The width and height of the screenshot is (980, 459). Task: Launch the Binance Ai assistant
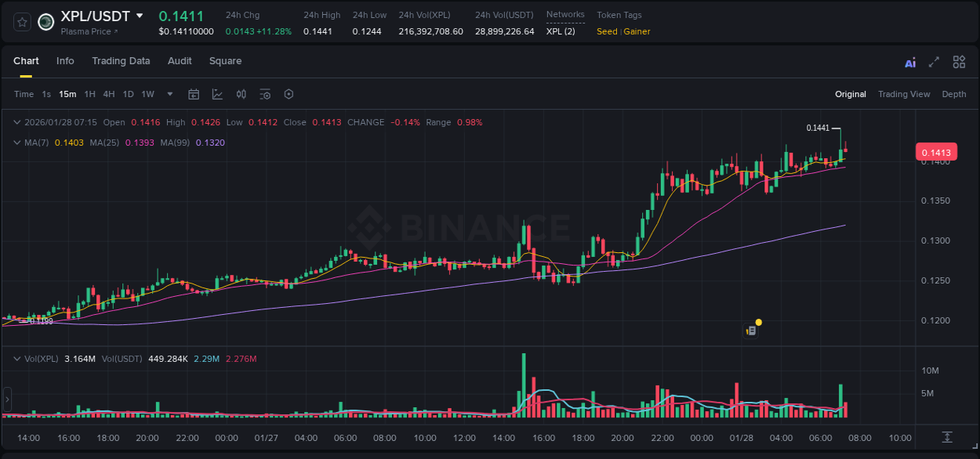[909, 61]
